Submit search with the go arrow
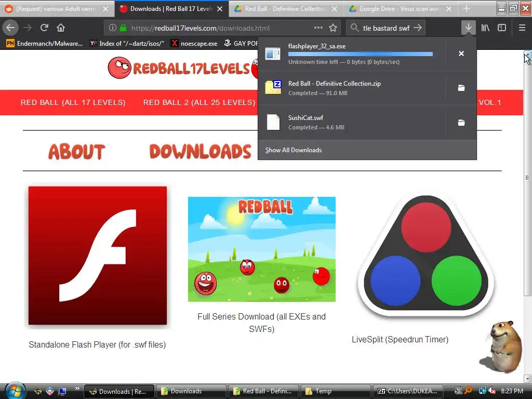The image size is (532, 399). point(418,28)
